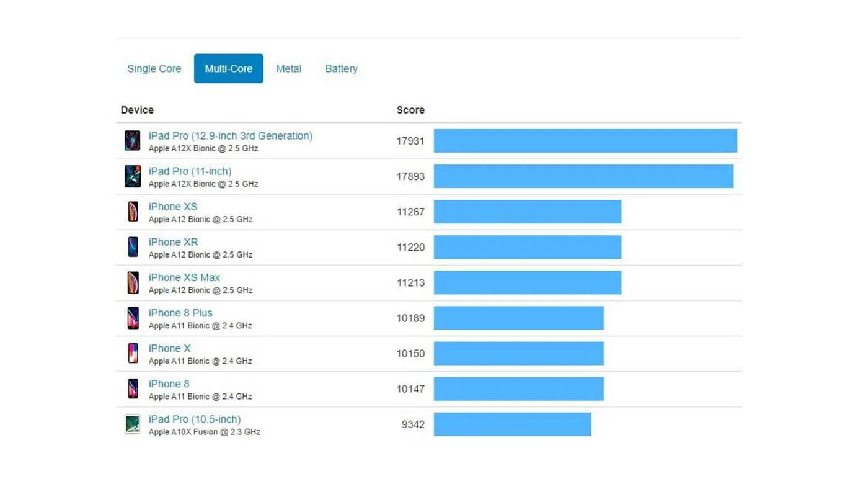Click the iPhone XS row device icon
The height and width of the screenshot is (489, 868).
click(x=133, y=212)
